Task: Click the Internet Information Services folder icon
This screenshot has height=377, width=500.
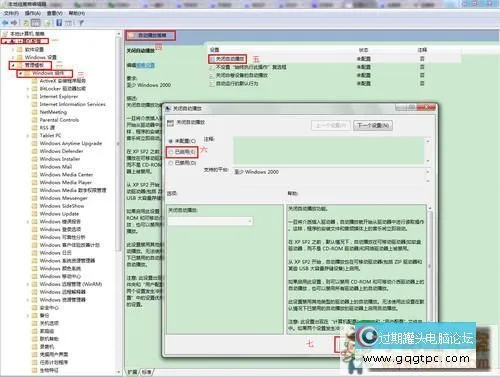Action: pyautogui.click(x=34, y=104)
